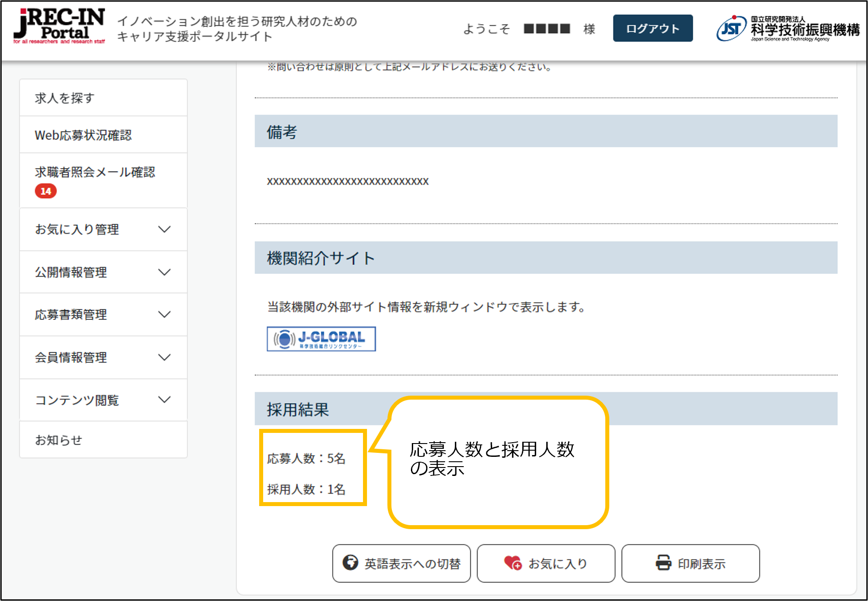Screen dimensions: 868x601
Task: Open 求人を探す in the sidebar
Action: [x=103, y=98]
